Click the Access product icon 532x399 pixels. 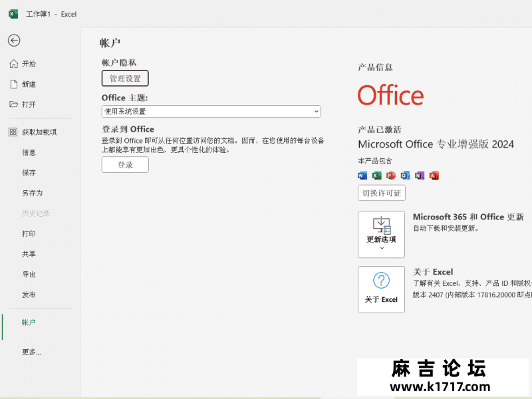point(434,176)
